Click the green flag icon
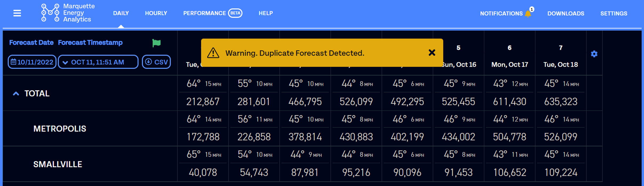644x186 pixels. click(156, 43)
